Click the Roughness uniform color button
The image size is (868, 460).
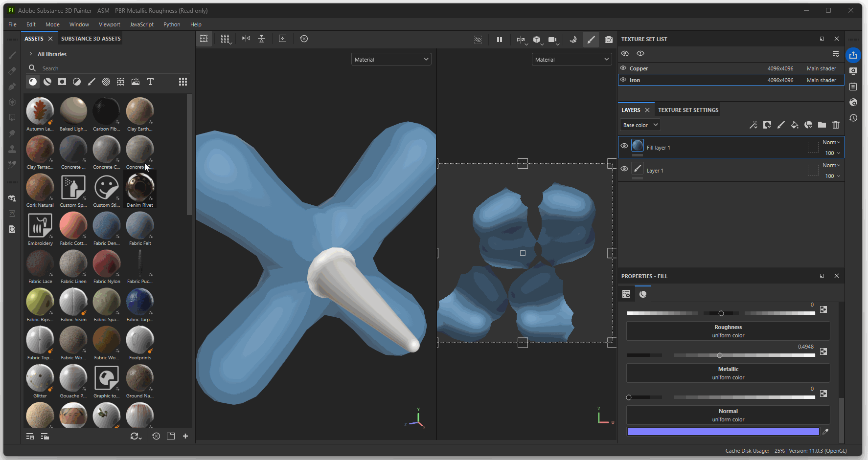pos(728,331)
